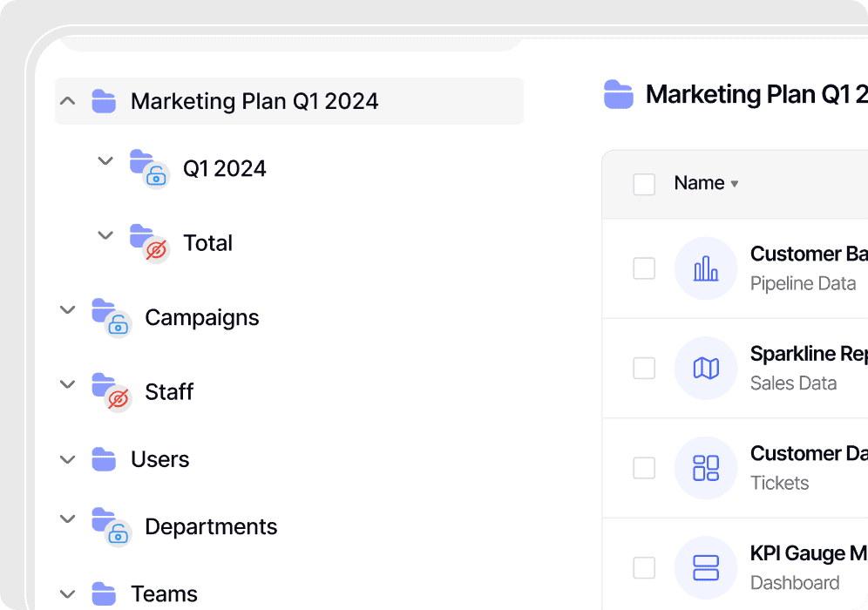The height and width of the screenshot is (610, 868).
Task: Open the Staff folder in sidebar
Action: coord(169,392)
